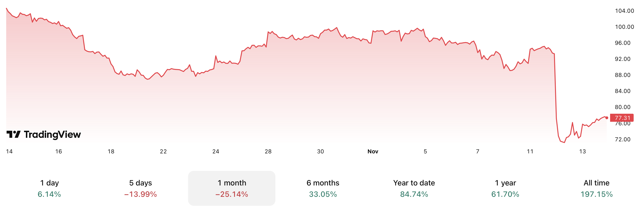
Task: Click the 104.00 price axis label
Action: coord(624,11)
